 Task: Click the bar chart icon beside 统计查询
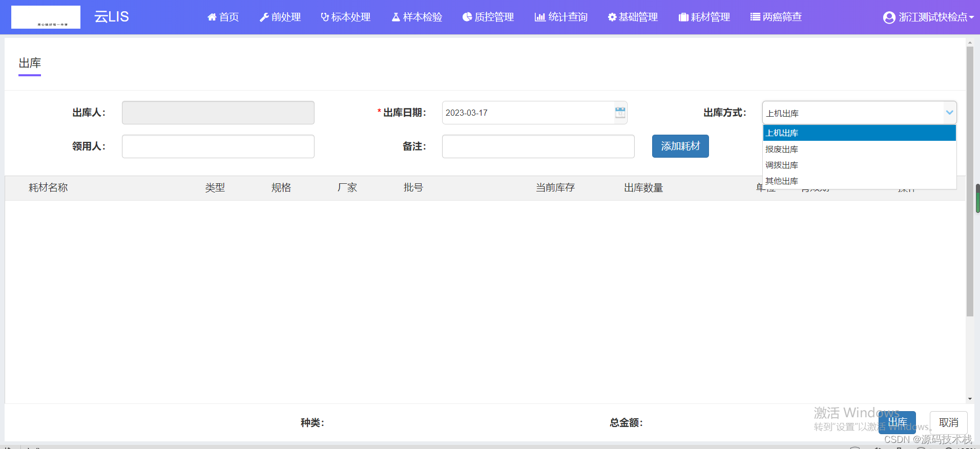540,17
